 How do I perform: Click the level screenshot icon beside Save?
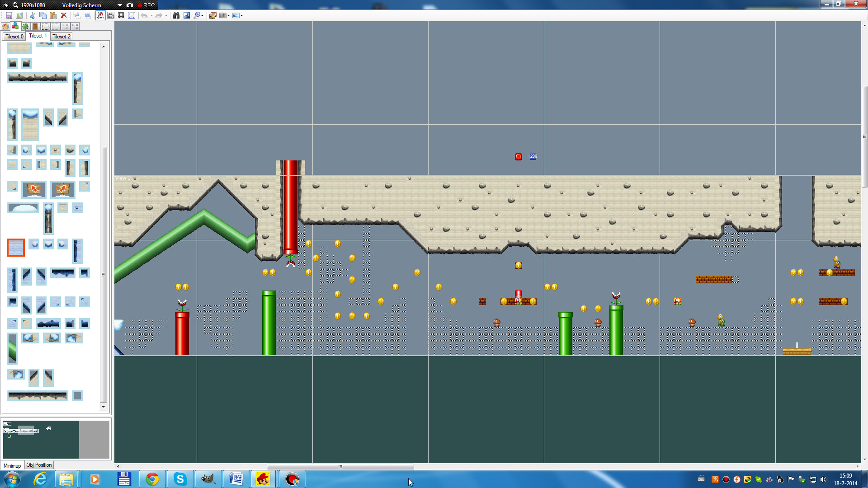click(x=19, y=15)
